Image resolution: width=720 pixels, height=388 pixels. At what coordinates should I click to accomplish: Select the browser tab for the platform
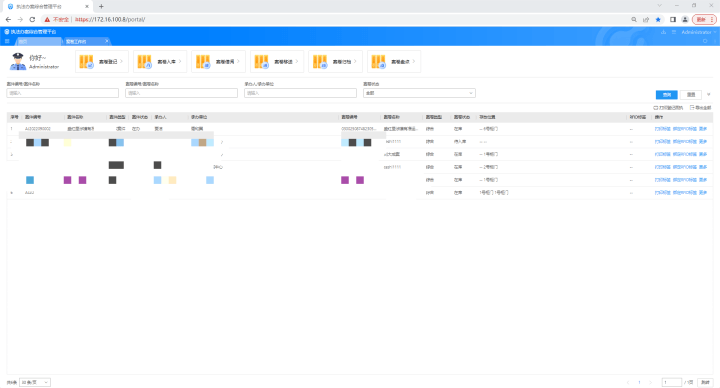[46, 6]
